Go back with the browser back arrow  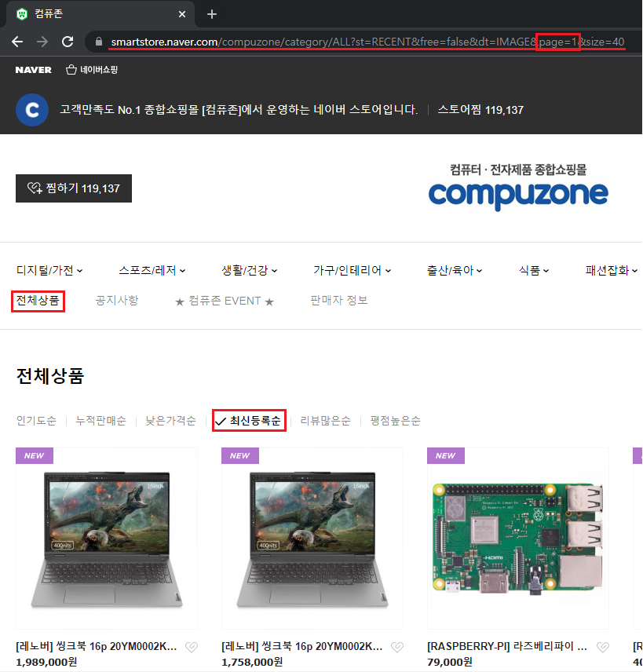[x=17, y=42]
